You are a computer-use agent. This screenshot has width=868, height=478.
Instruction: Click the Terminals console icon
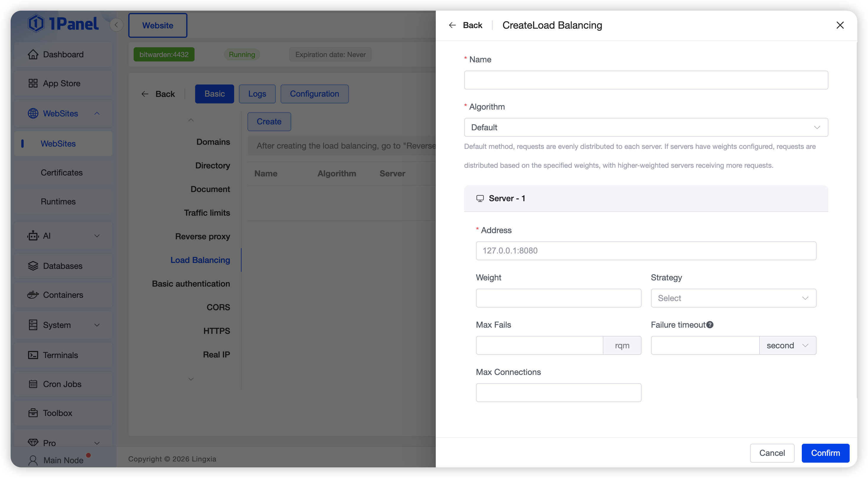click(x=33, y=355)
